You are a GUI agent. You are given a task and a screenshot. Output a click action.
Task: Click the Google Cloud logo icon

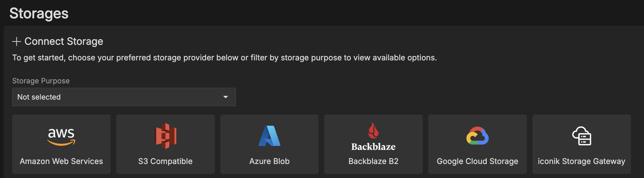477,136
